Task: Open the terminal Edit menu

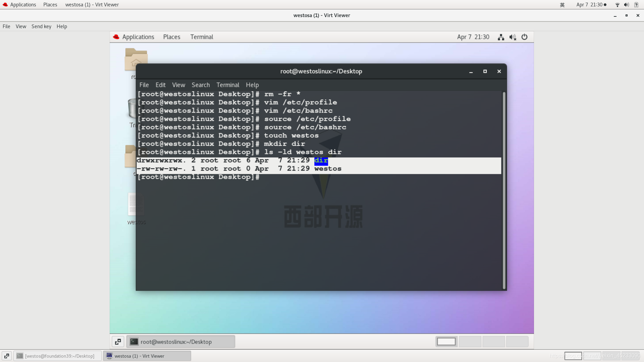Action: (x=160, y=85)
